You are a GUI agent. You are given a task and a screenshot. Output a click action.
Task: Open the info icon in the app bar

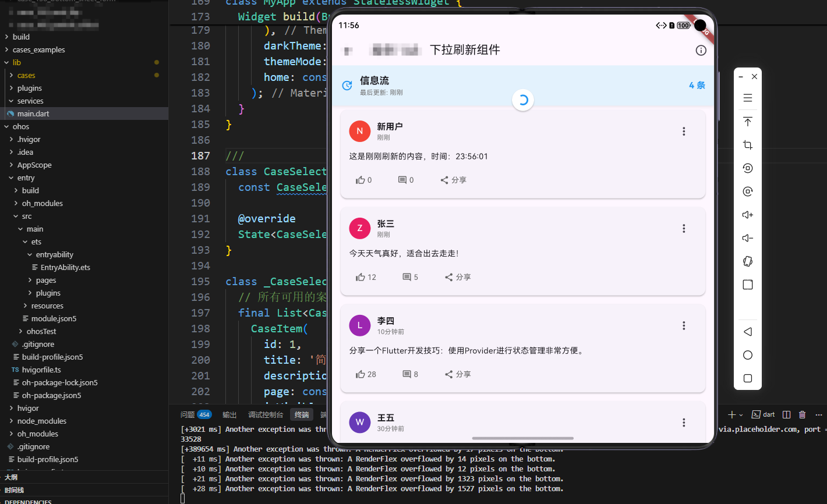701,50
